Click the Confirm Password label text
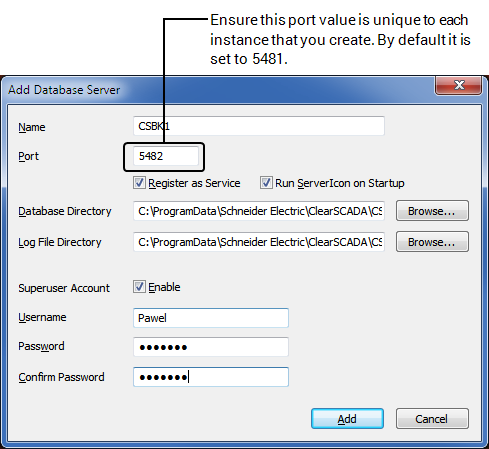Viewport: 489px width, 449px height. (61, 377)
